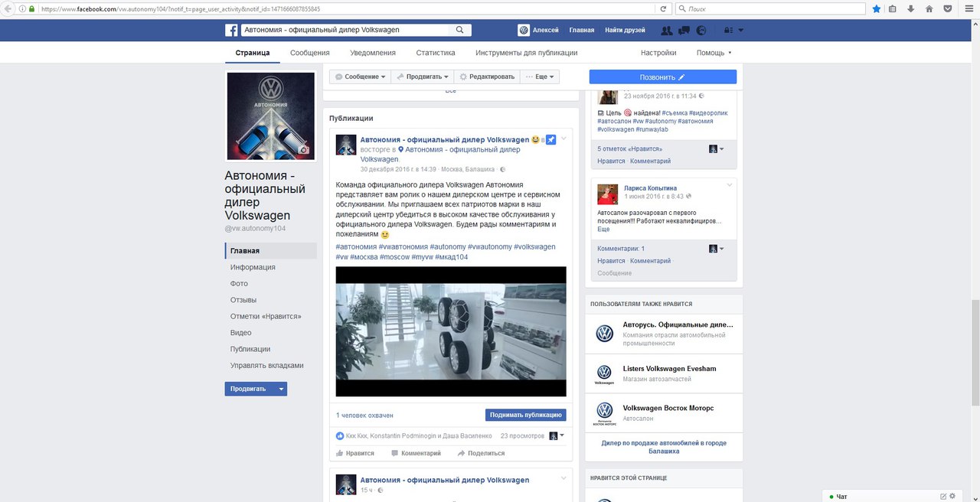The image size is (980, 502).
Task: Click 1 человек охвачен link
Action: (364, 416)
